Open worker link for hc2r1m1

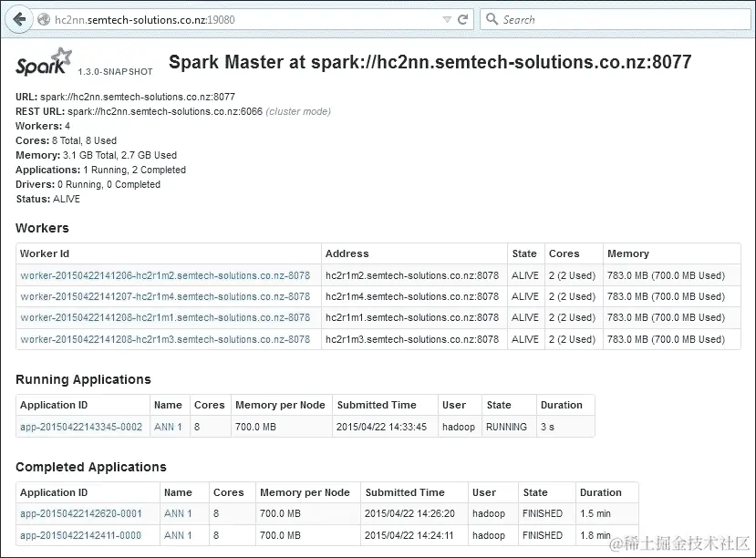coord(165,317)
